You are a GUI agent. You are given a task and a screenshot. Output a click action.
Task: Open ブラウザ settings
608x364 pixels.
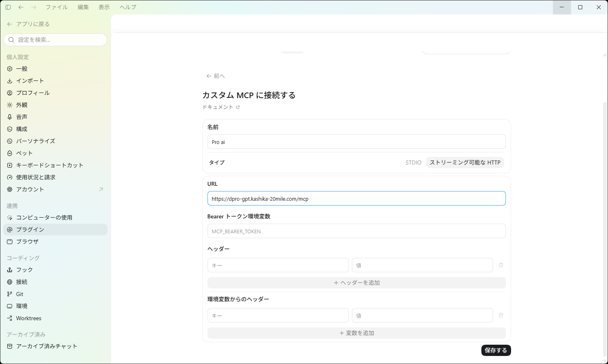pos(55,242)
